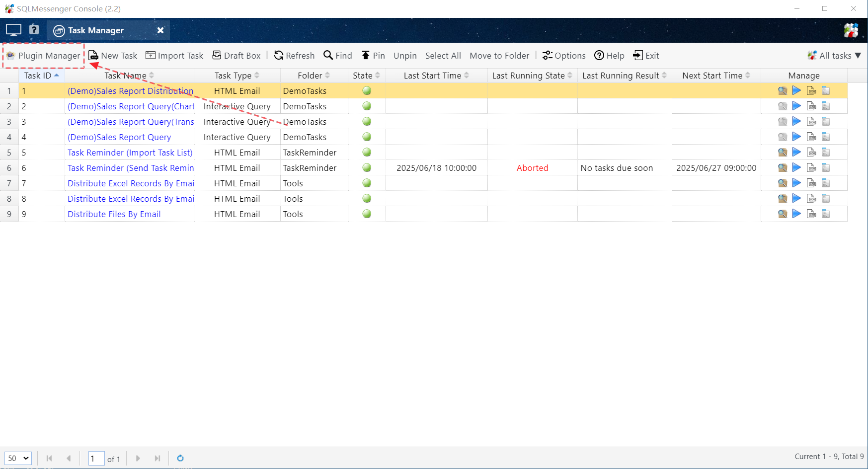This screenshot has width=868, height=469.
Task: Sort by Task ID column
Action: pyautogui.click(x=42, y=76)
